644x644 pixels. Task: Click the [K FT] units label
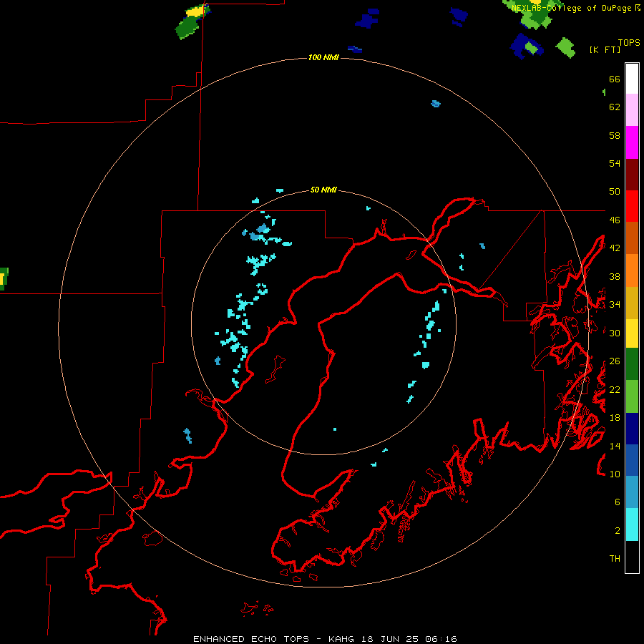pyautogui.click(x=605, y=49)
